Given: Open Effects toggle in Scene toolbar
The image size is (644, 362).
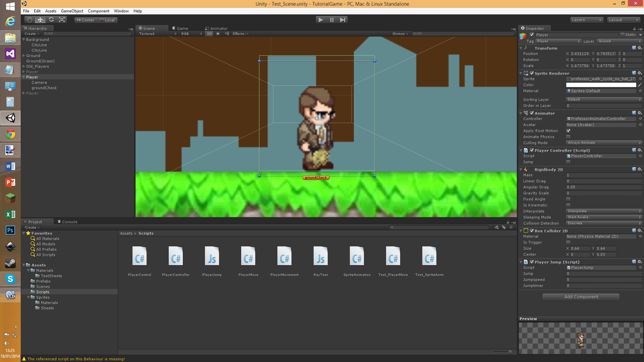Looking at the screenshot, I should [x=240, y=34].
